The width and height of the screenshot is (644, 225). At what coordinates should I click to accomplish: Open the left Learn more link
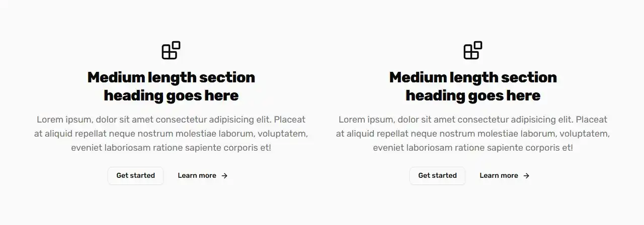tap(197, 175)
